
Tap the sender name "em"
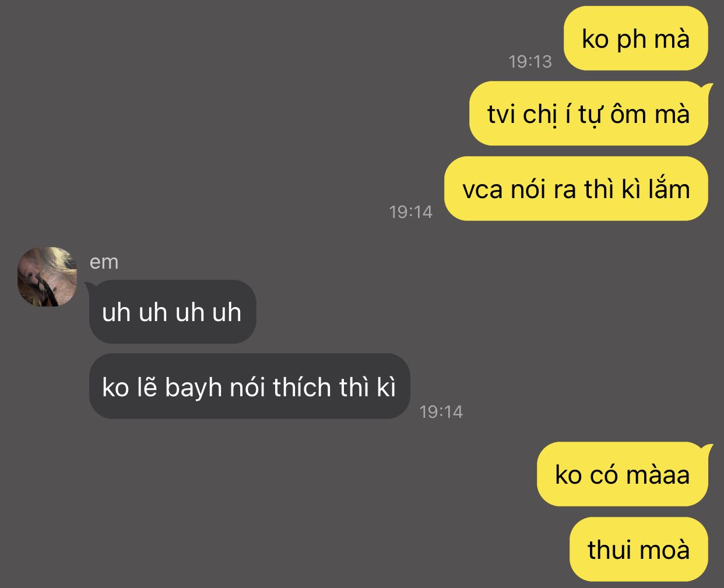[x=104, y=262]
